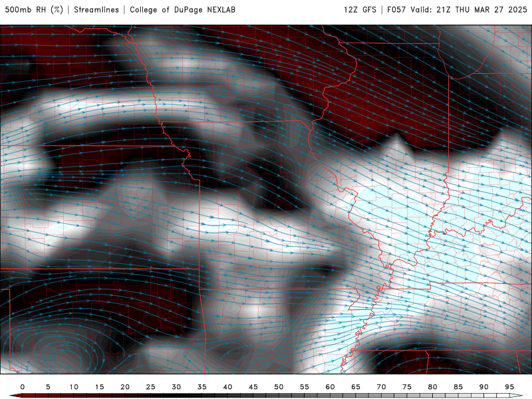Click the "5" label on the color scale
Image resolution: width=532 pixels, height=399 pixels.
(x=48, y=387)
